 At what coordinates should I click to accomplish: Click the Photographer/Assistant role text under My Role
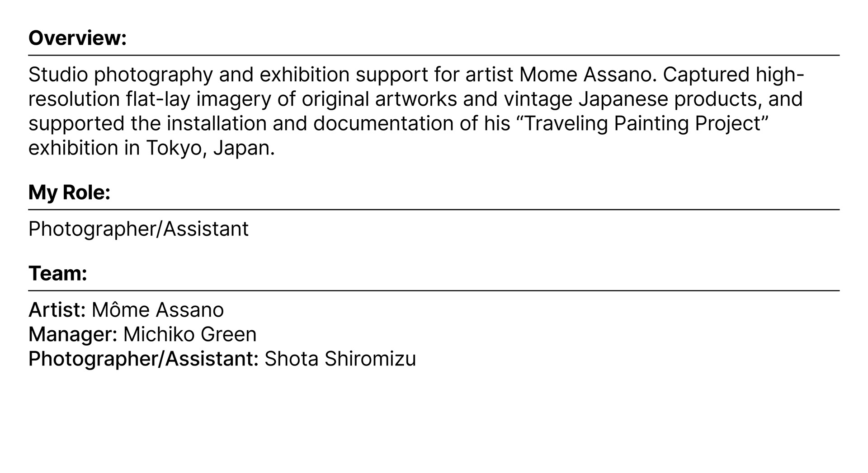click(138, 229)
